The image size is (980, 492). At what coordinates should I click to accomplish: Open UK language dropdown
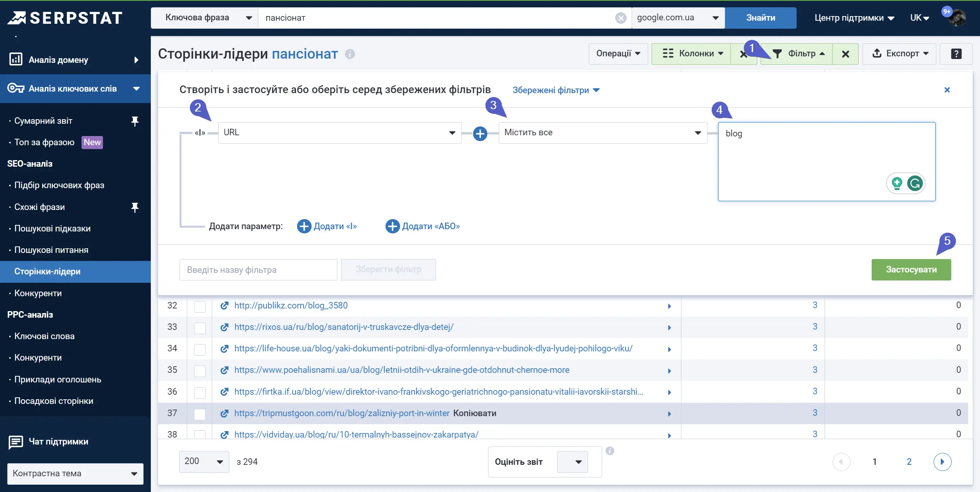(920, 18)
